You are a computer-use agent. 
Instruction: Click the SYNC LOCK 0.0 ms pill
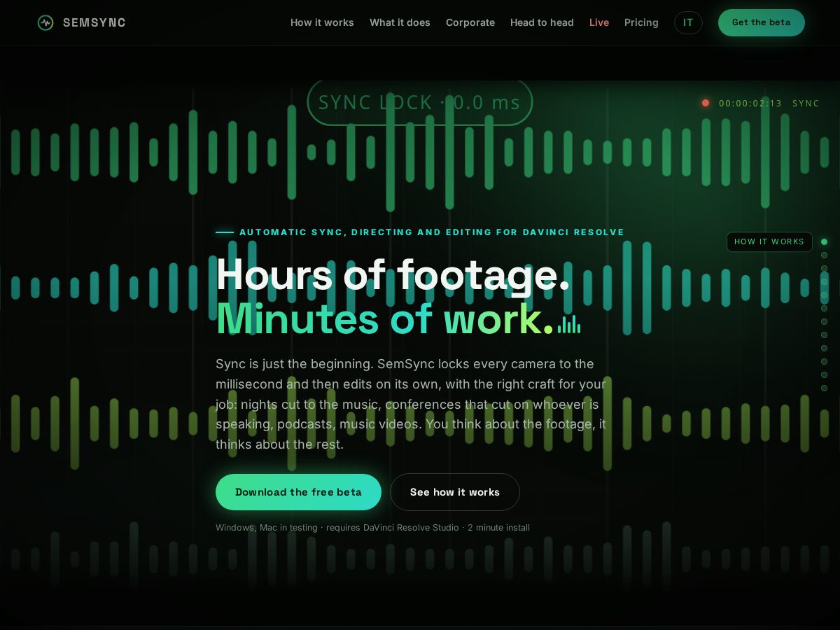[420, 103]
